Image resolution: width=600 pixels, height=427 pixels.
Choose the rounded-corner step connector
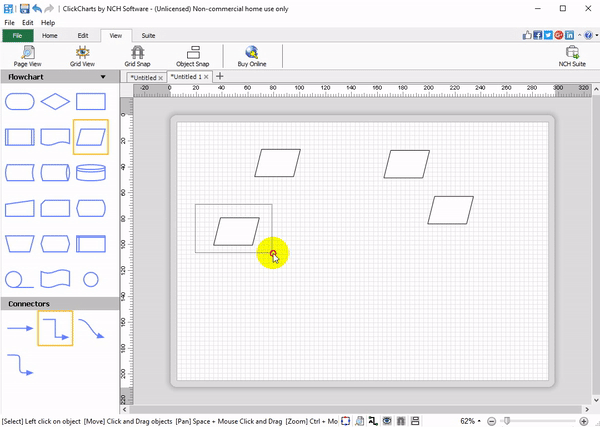(x=20, y=364)
